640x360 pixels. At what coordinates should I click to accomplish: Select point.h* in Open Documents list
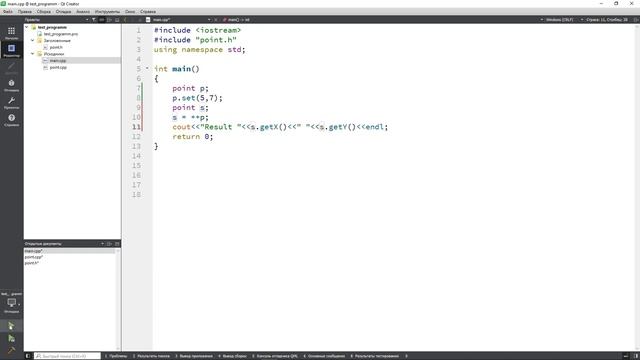[x=32, y=263]
